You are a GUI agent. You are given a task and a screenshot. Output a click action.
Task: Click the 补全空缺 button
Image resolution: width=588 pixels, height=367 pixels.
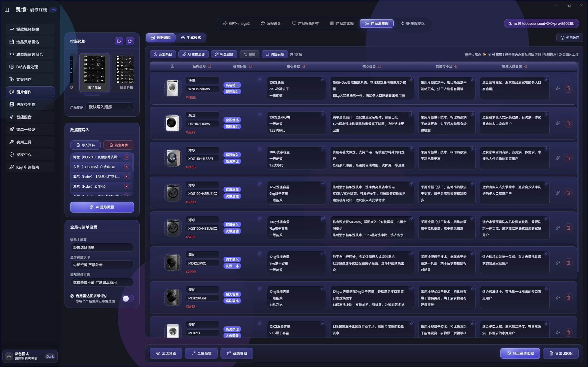point(224,54)
